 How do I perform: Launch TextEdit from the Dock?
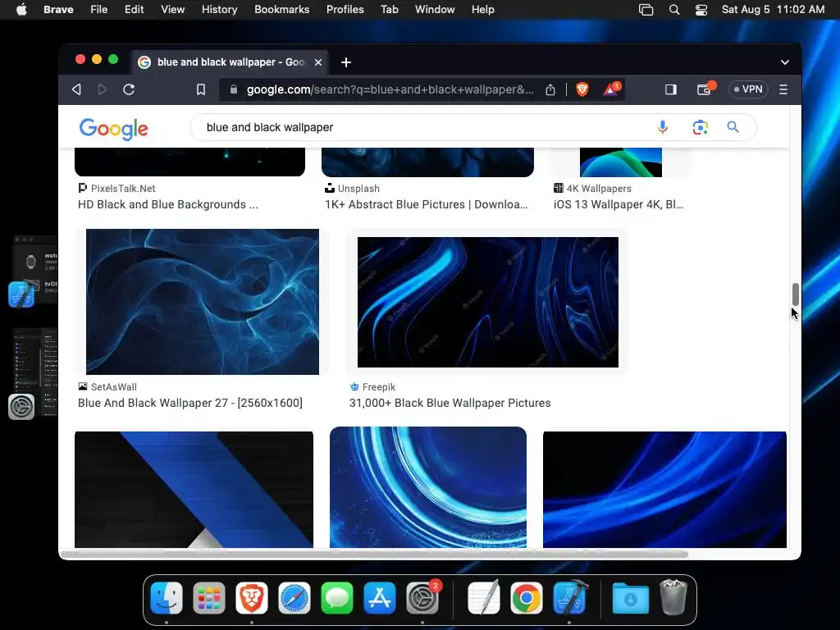tap(484, 598)
